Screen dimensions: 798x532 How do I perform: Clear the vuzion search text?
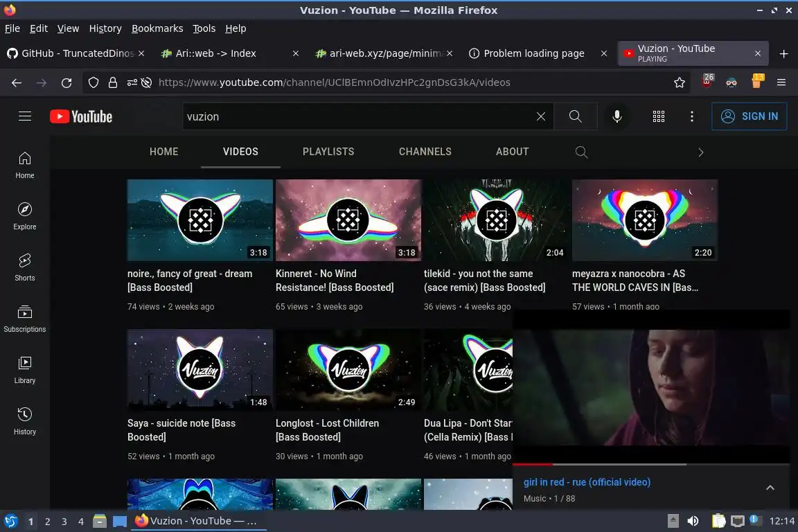pyautogui.click(x=541, y=116)
